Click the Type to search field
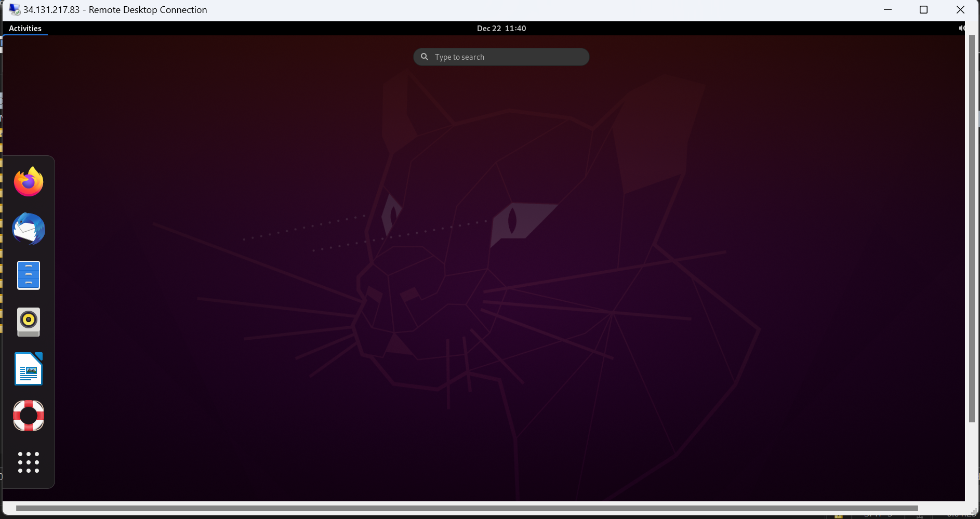 [x=501, y=57]
